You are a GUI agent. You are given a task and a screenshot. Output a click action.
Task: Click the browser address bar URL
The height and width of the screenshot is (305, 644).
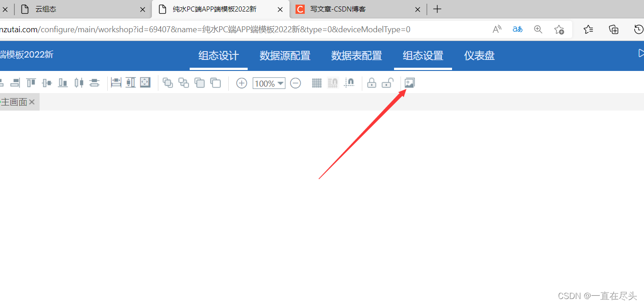[205, 29]
